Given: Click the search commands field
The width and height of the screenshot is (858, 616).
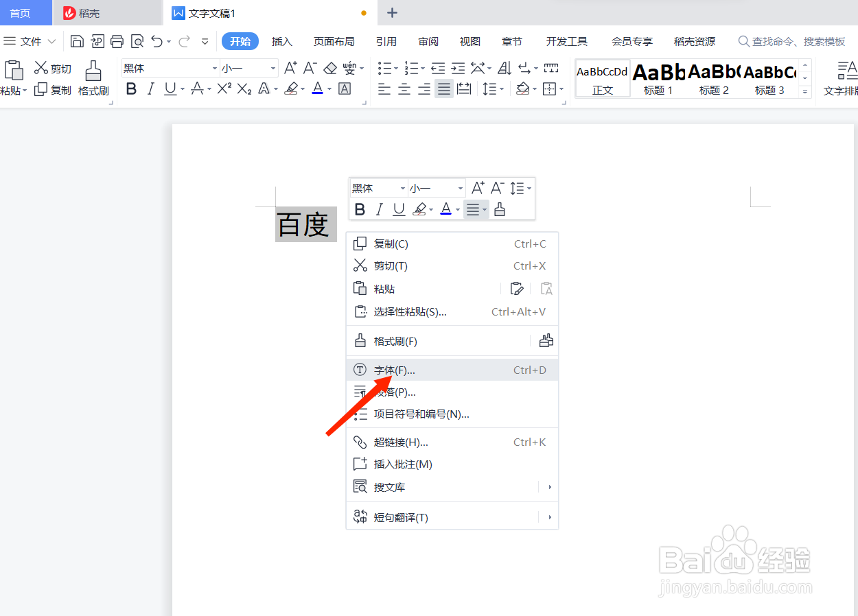Looking at the screenshot, I should pyautogui.click(x=793, y=42).
